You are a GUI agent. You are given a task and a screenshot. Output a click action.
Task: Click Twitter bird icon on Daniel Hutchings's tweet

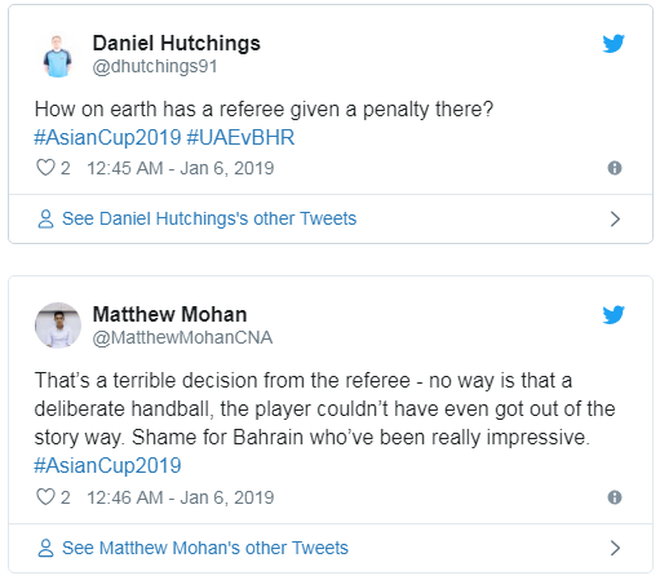(613, 45)
